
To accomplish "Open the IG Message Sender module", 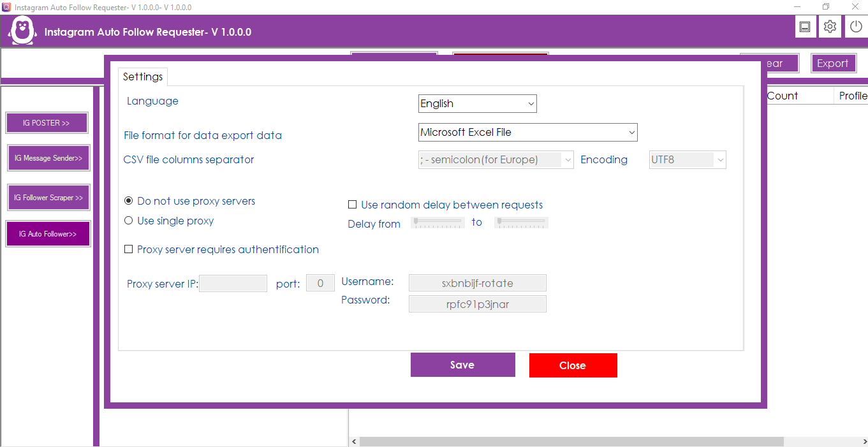I will [x=48, y=158].
